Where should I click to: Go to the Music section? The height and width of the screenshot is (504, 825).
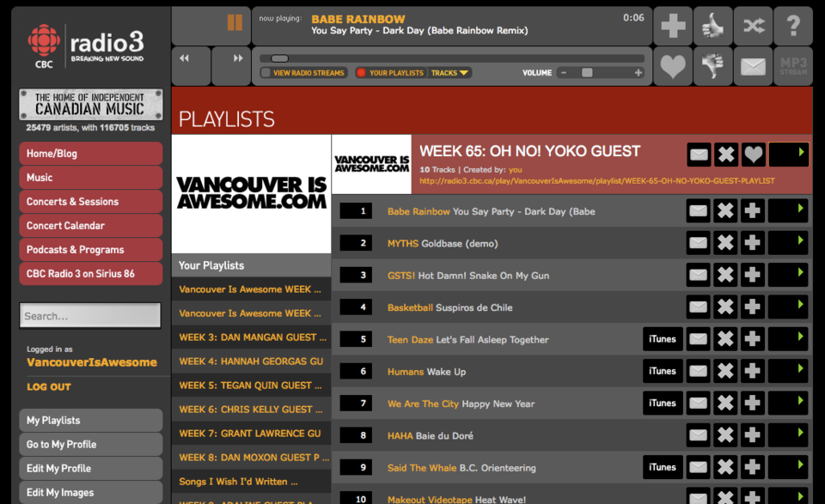(91, 178)
